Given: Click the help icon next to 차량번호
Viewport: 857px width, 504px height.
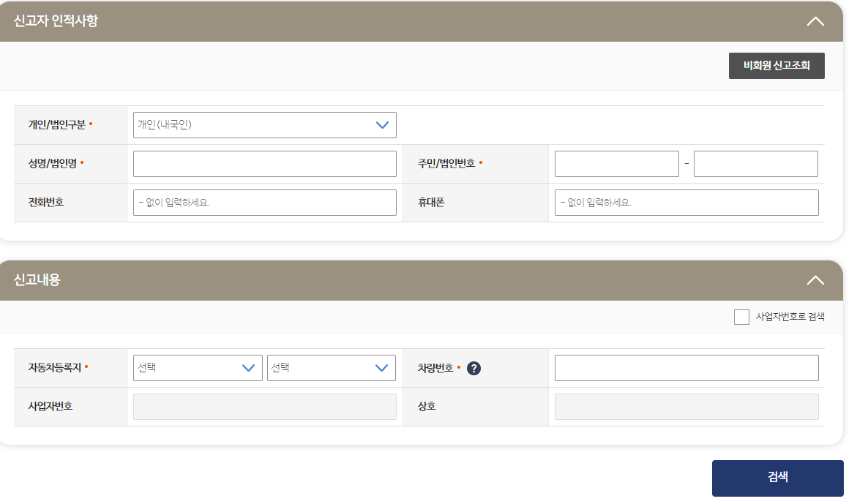Looking at the screenshot, I should (474, 369).
